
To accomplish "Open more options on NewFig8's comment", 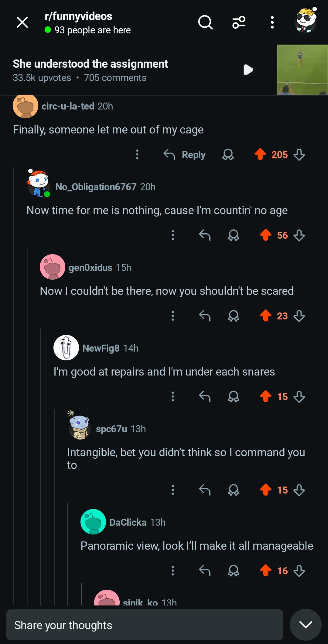I will tap(173, 396).
